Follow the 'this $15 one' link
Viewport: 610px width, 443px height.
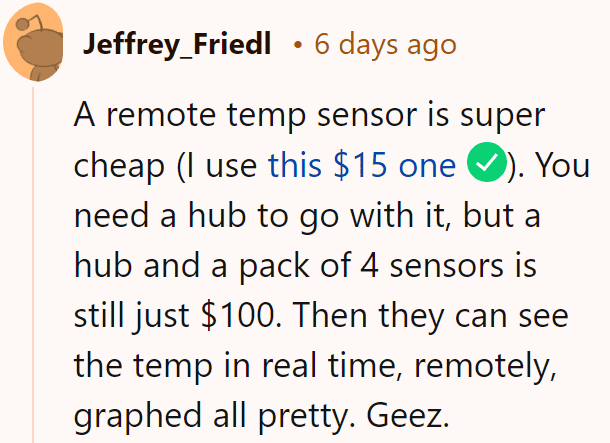(362, 165)
